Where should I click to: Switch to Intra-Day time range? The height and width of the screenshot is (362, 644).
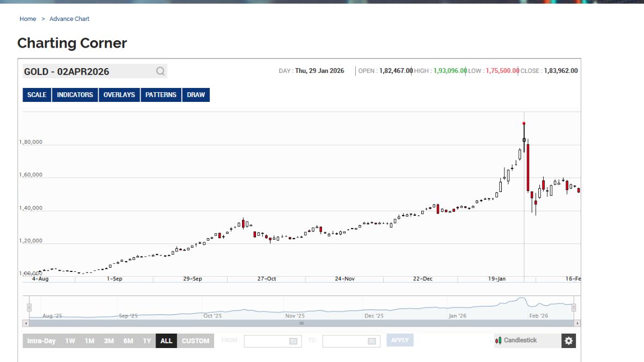(41, 341)
